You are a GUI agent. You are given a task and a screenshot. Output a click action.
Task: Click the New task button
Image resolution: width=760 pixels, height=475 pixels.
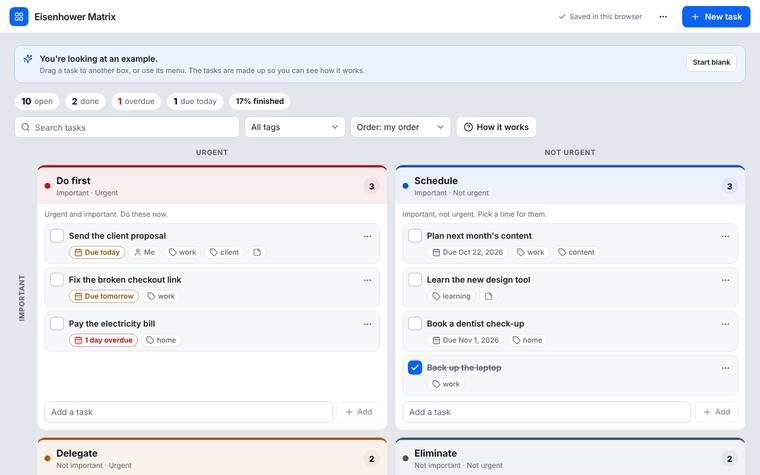tap(716, 16)
